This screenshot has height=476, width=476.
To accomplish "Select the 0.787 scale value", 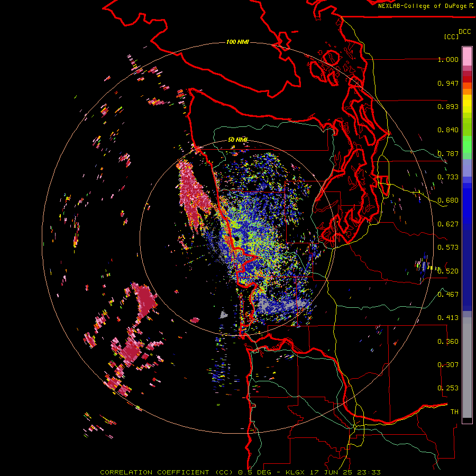I will (x=448, y=153).
